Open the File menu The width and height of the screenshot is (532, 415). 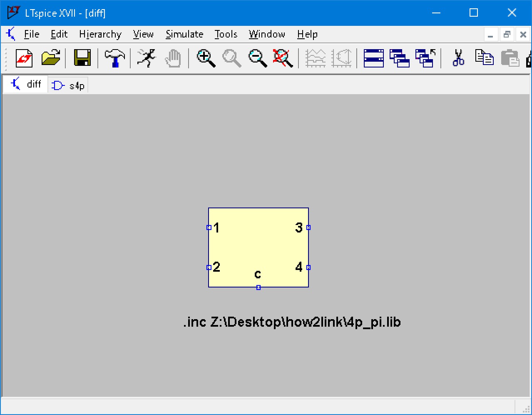point(32,34)
